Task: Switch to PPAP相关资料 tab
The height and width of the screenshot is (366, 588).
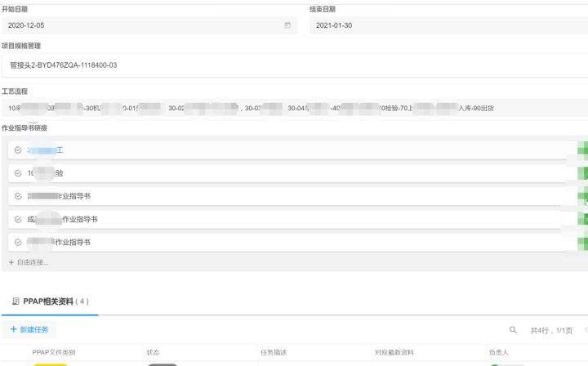Action: click(51, 301)
